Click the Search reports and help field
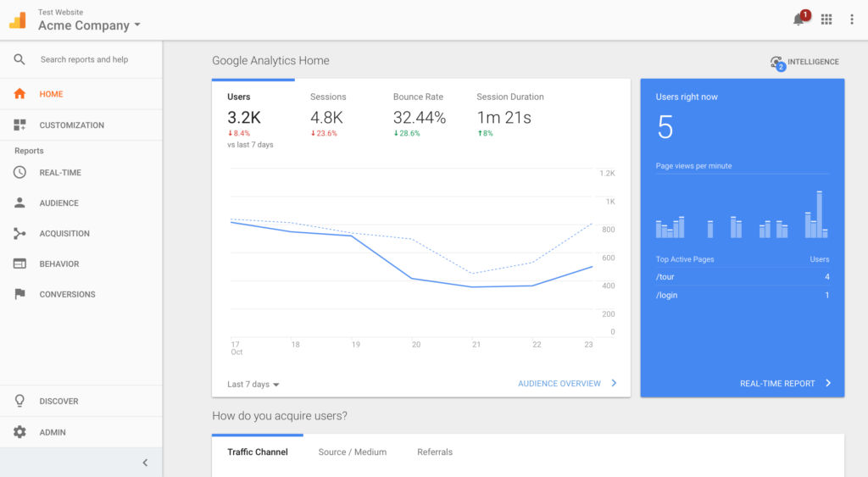Viewport: 868px width, 477px height. (x=85, y=59)
